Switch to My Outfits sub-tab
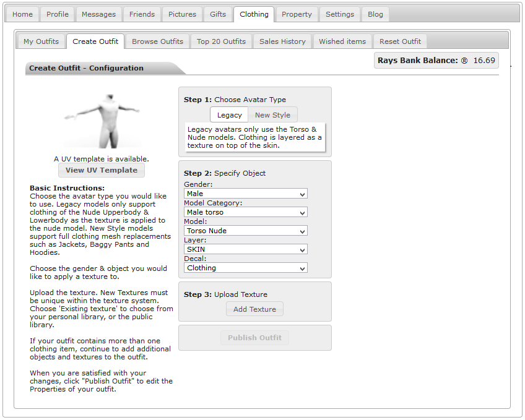The height and width of the screenshot is (420, 525). click(x=41, y=41)
